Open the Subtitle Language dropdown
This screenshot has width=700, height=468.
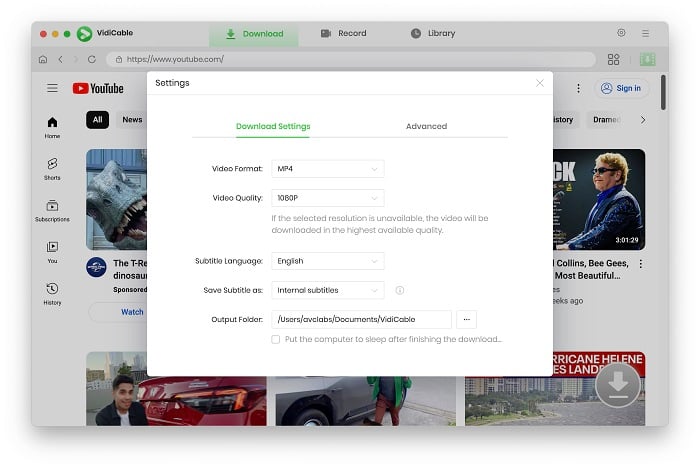(328, 261)
